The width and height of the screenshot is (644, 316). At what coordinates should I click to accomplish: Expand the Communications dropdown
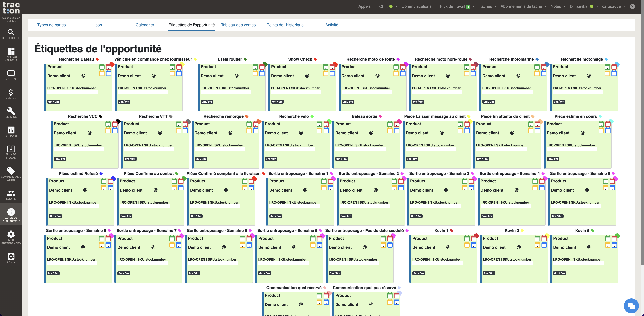[x=418, y=7]
